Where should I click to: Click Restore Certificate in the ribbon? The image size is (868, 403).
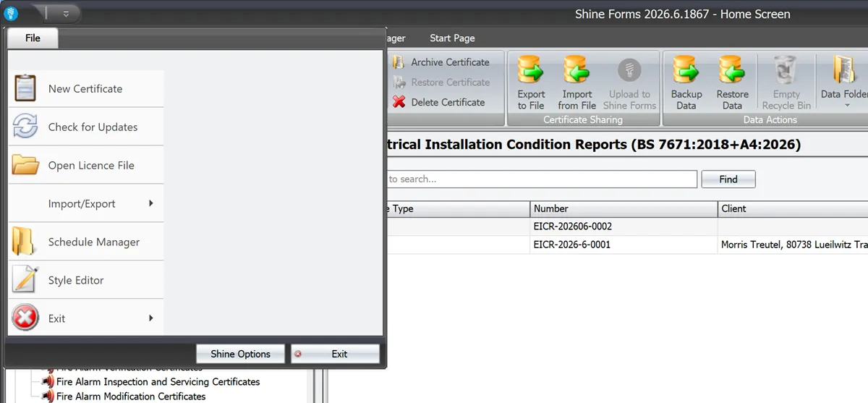click(441, 82)
